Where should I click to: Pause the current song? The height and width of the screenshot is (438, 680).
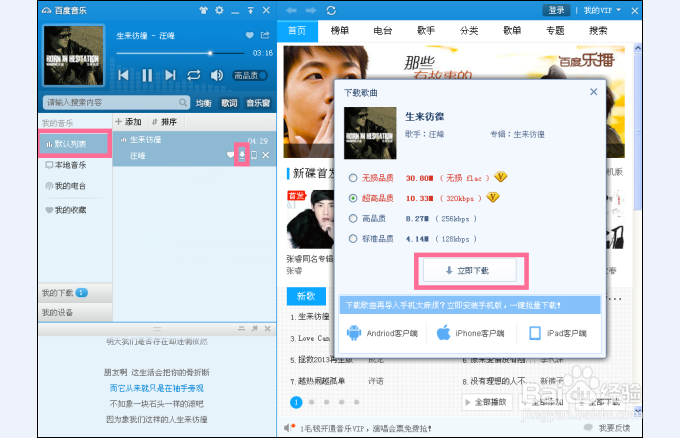(147, 75)
